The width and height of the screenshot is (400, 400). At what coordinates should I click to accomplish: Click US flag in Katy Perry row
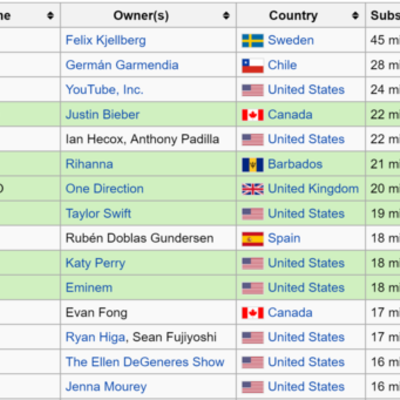point(253,263)
